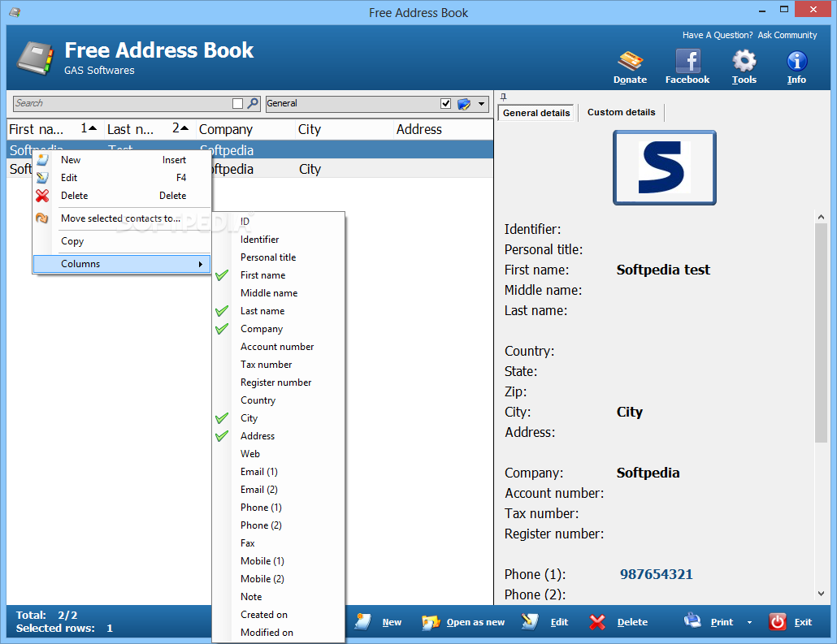837x644 pixels.
Task: Select the second Softpedia contact row
Action: [x=249, y=169]
